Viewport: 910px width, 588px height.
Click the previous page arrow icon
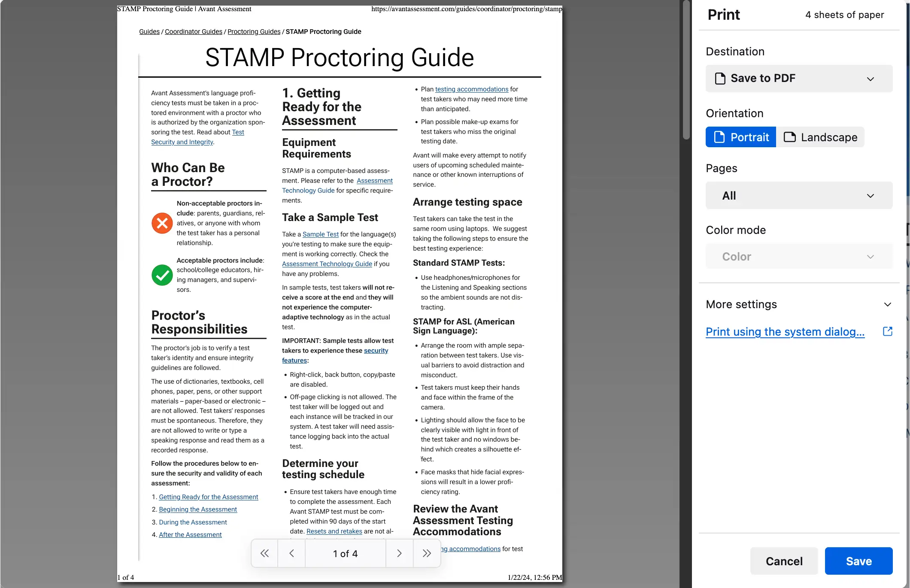pos(291,554)
